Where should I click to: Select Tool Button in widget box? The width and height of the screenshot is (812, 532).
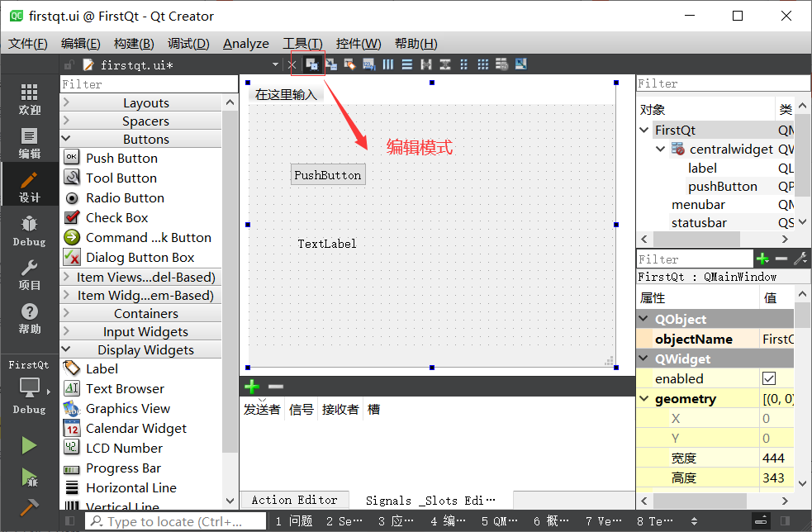pos(121,178)
